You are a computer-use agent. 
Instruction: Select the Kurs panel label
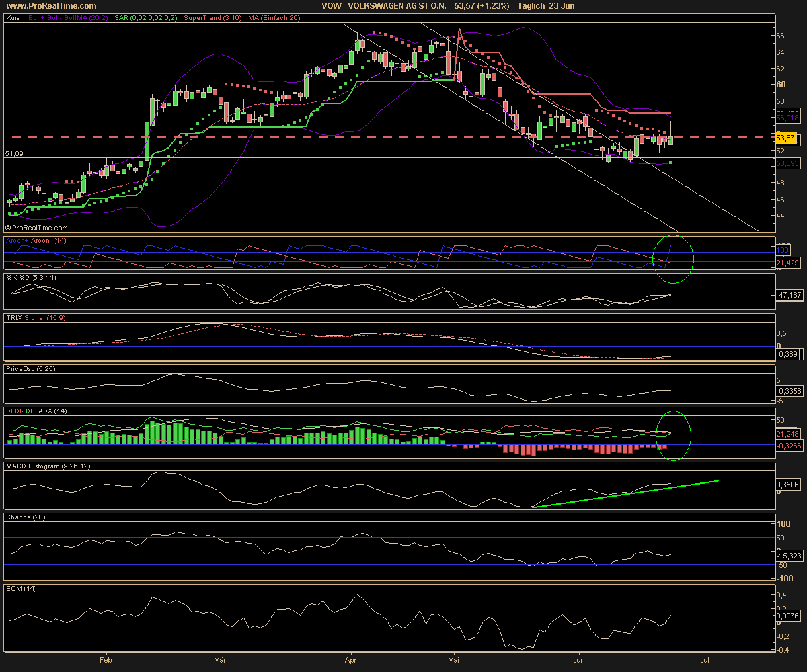pyautogui.click(x=13, y=19)
